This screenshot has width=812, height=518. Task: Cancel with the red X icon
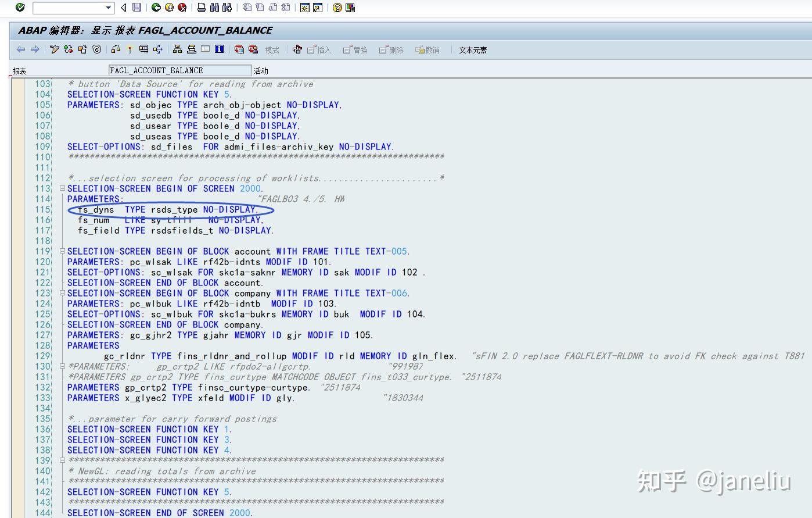181,8
